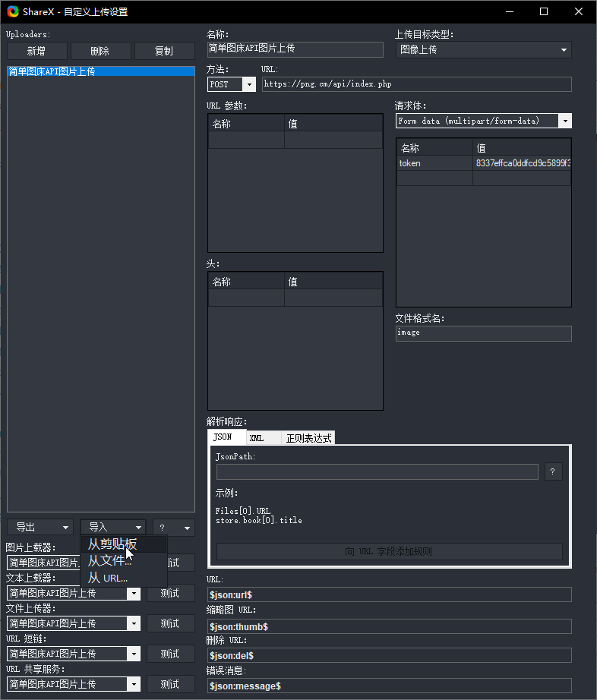Switch to the 正则表达式 tab
This screenshot has height=700, width=597.
point(308,438)
